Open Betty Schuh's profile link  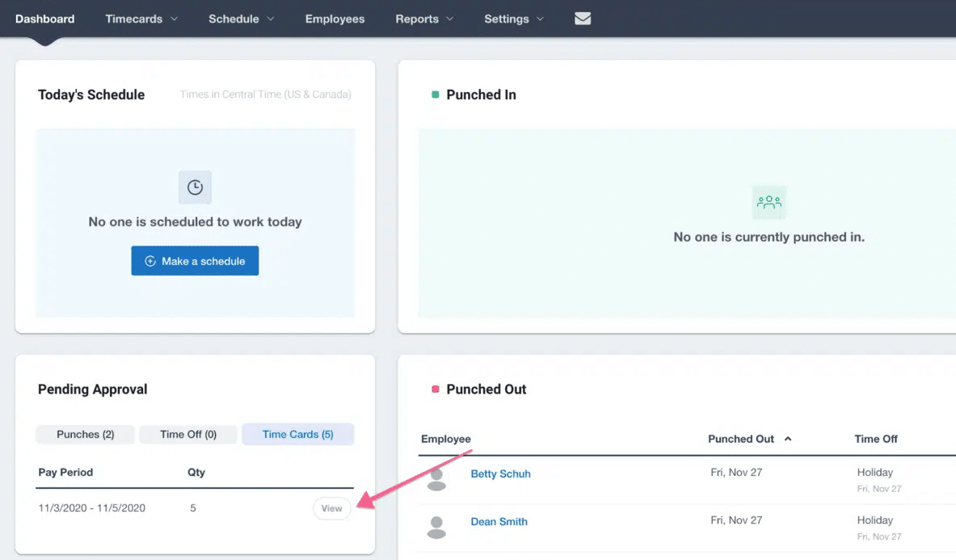(500, 474)
